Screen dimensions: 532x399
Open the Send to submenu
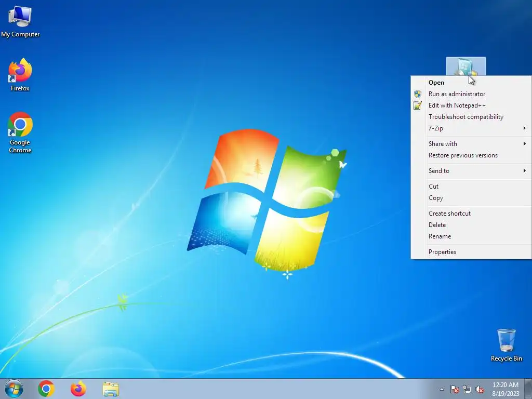(x=471, y=170)
